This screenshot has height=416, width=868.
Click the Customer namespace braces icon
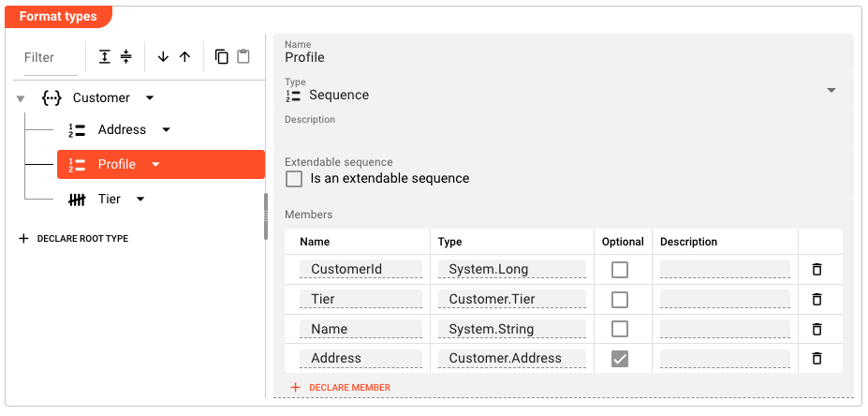tap(51, 98)
